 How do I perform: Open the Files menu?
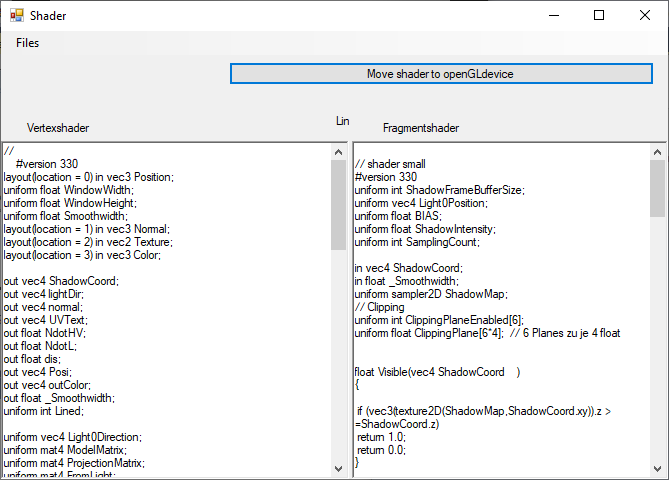(28, 43)
